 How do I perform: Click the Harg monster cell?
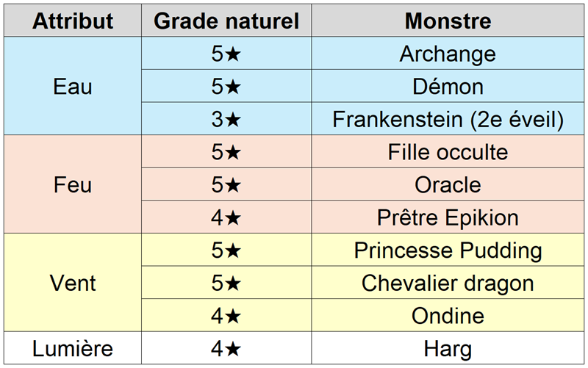[x=448, y=348]
